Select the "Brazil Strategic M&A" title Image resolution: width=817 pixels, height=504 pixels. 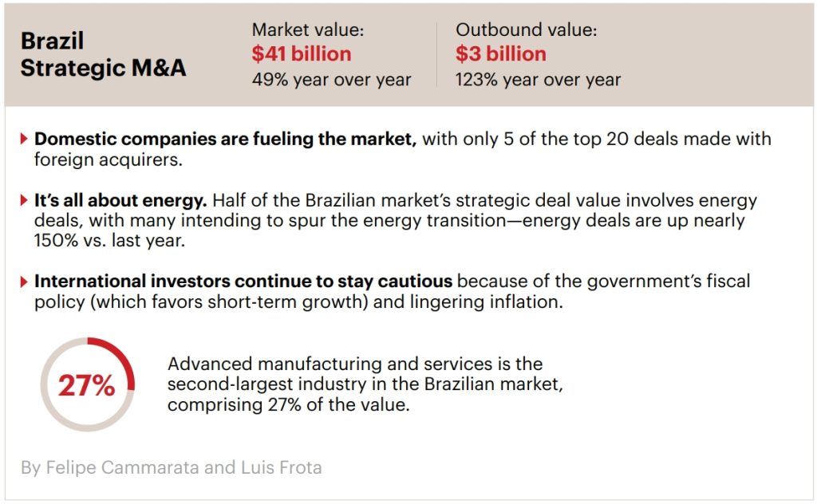tap(102, 54)
